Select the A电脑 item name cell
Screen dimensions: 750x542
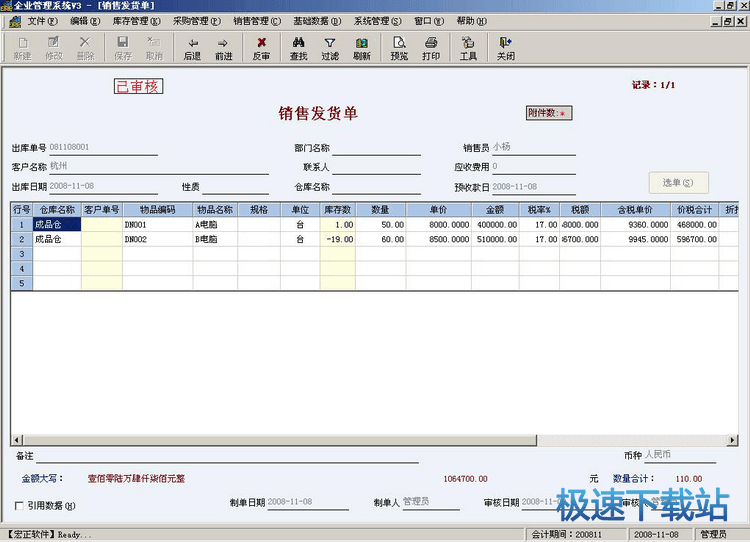[x=215, y=224]
